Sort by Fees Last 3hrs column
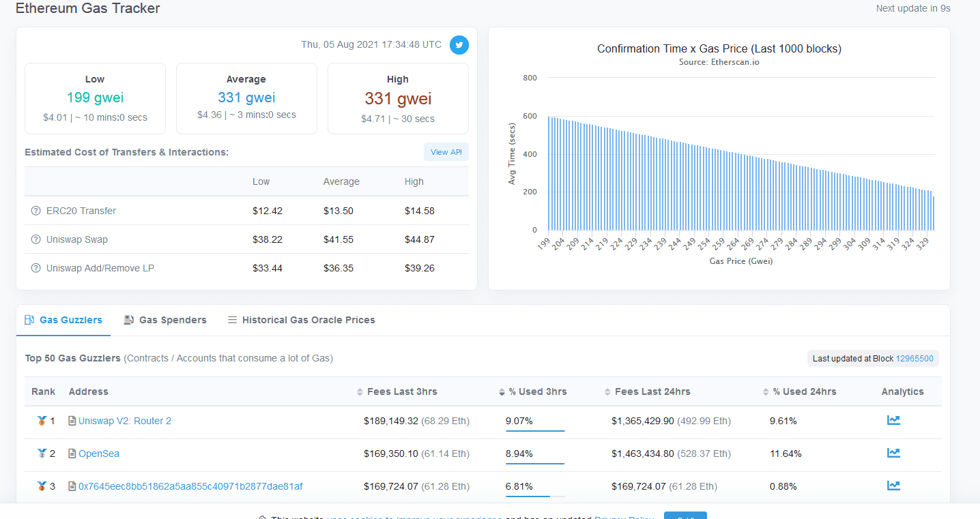 pos(402,391)
